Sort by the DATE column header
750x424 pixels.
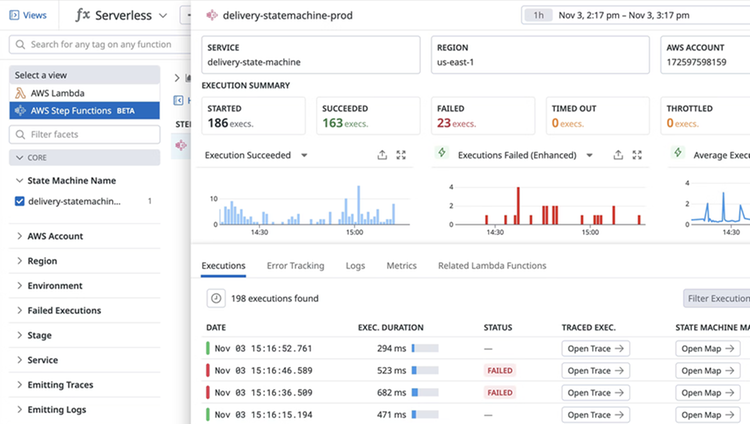pyautogui.click(x=216, y=327)
